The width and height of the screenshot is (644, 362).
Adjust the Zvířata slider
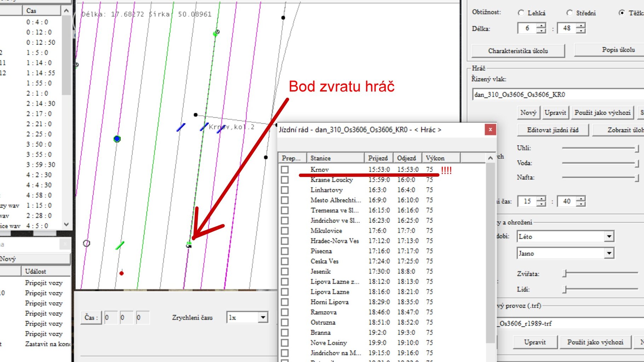pyautogui.click(x=565, y=273)
